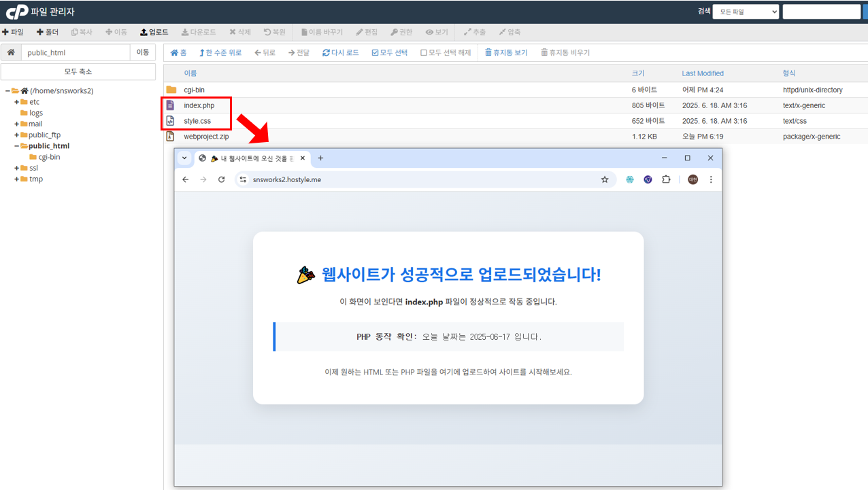Sort files by Last Modified column

point(702,73)
